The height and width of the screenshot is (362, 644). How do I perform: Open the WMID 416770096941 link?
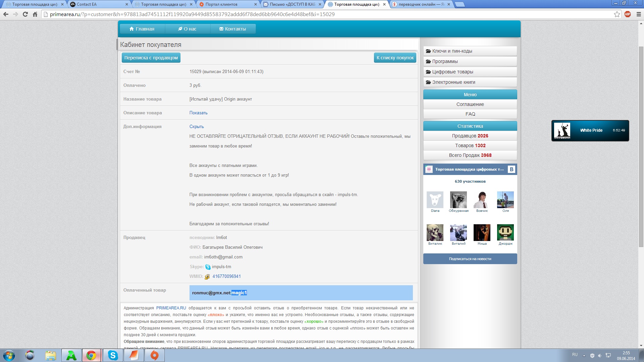point(226,277)
